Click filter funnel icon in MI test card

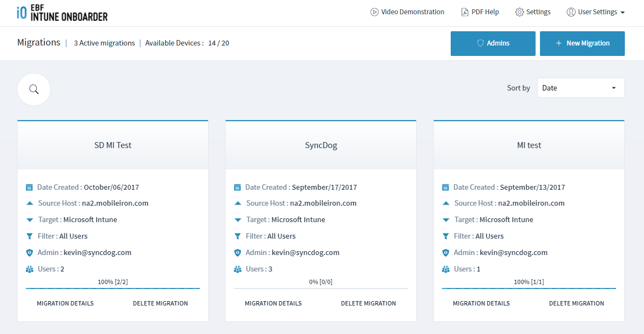(446, 236)
